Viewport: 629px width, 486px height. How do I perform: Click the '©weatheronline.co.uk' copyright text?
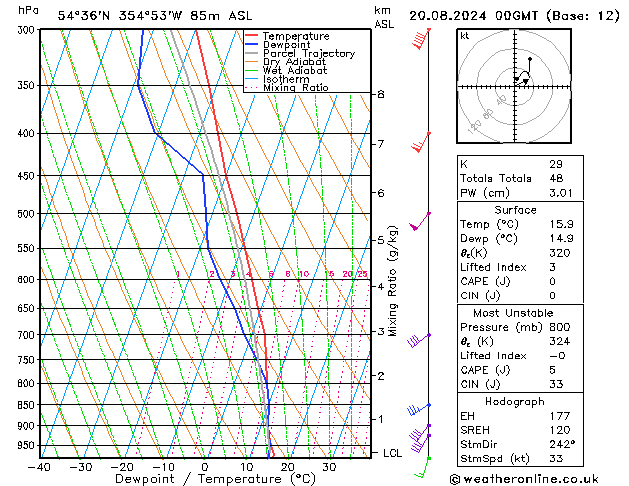point(524,479)
